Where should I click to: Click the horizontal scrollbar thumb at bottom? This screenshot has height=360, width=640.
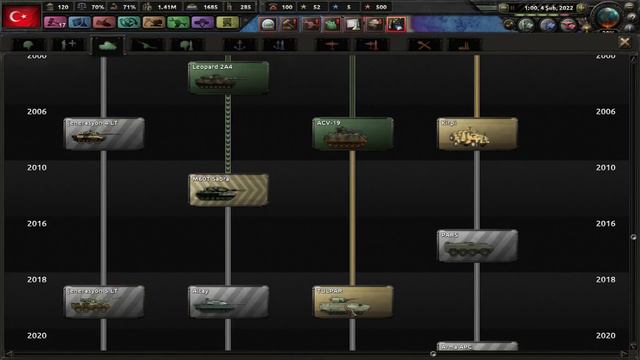click(x=433, y=354)
